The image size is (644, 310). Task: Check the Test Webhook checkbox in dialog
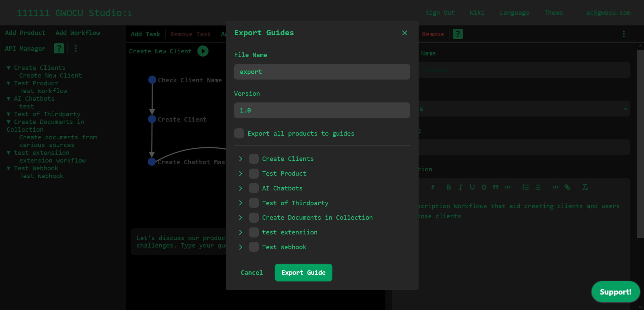coord(254,247)
